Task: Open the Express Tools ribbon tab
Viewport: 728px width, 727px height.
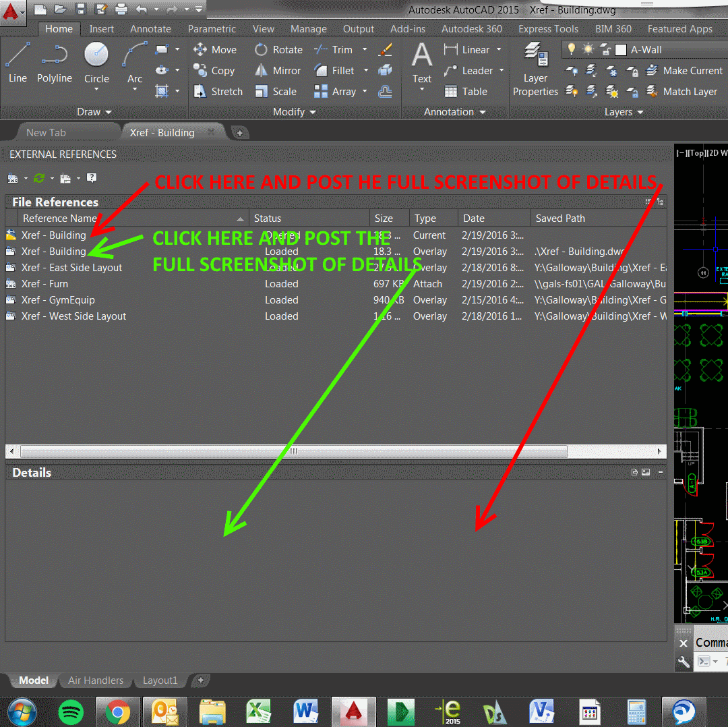Action: (548, 29)
